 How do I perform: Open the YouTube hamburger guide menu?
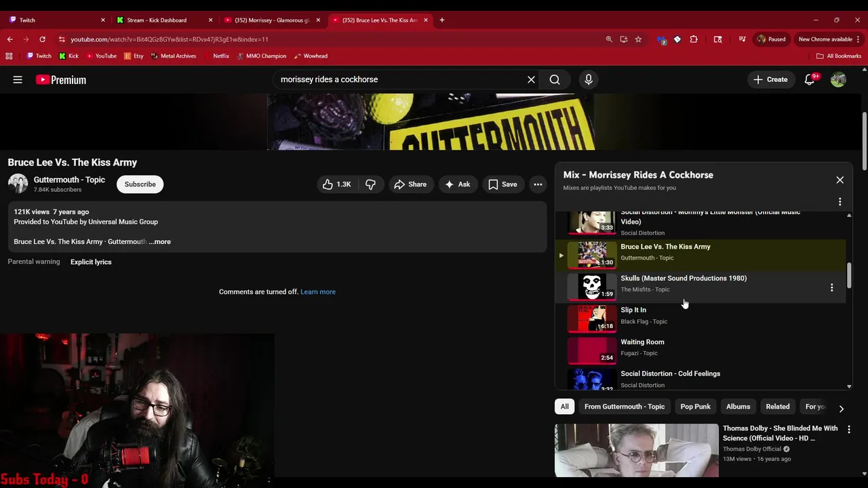[x=18, y=79]
